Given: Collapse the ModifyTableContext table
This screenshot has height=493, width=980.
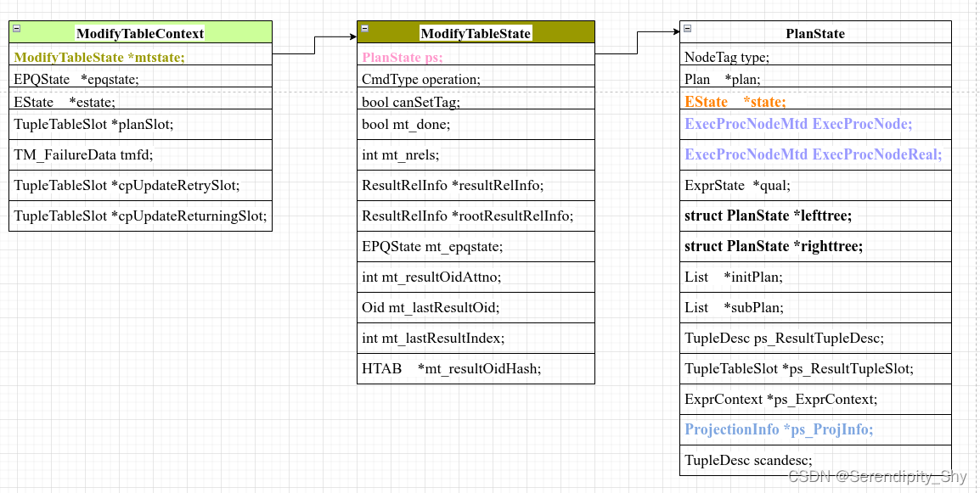Looking at the screenshot, I should click(17, 28).
